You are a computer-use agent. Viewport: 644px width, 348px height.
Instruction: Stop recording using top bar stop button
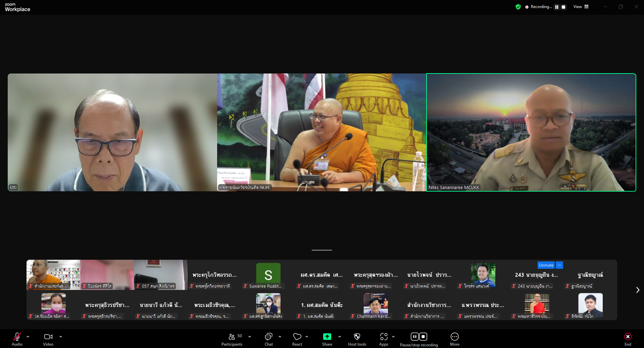click(x=563, y=7)
